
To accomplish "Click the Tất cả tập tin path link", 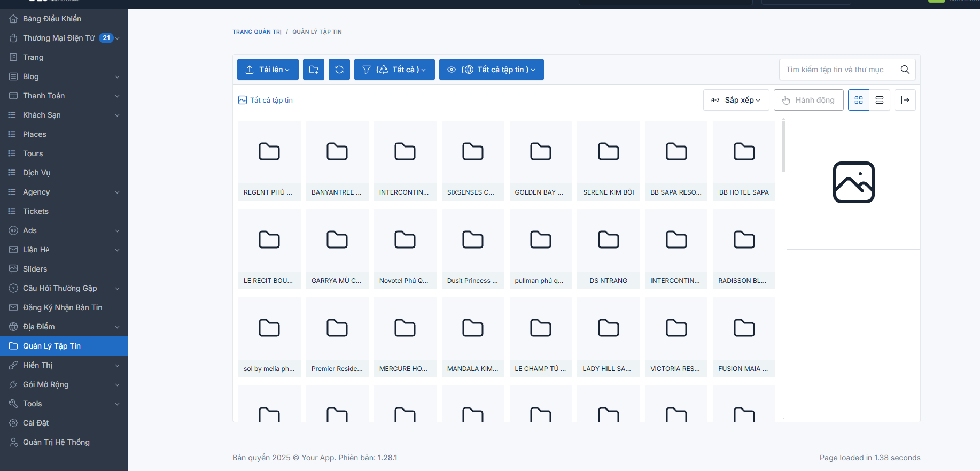I will click(266, 100).
